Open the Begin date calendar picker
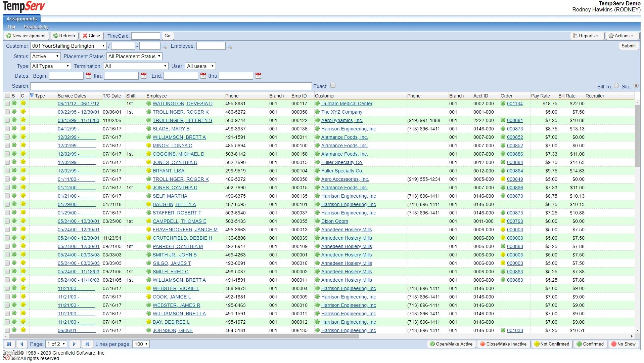This screenshot has height=363, width=644. coord(89,76)
